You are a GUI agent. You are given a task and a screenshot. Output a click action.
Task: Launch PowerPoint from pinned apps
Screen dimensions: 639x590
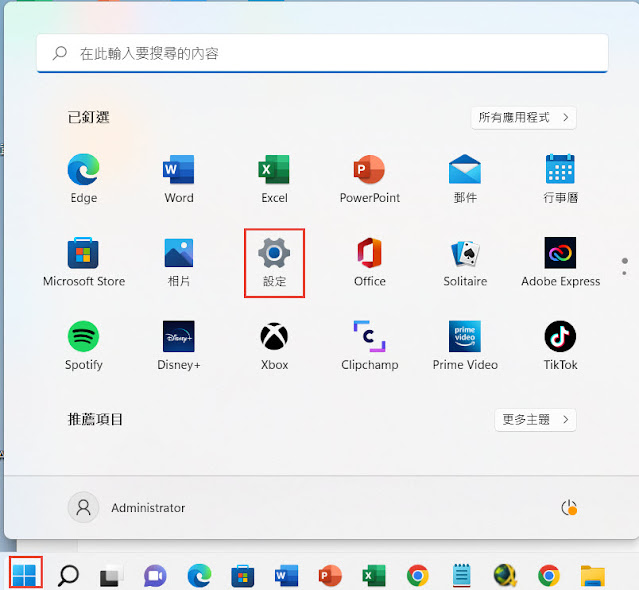(x=370, y=178)
